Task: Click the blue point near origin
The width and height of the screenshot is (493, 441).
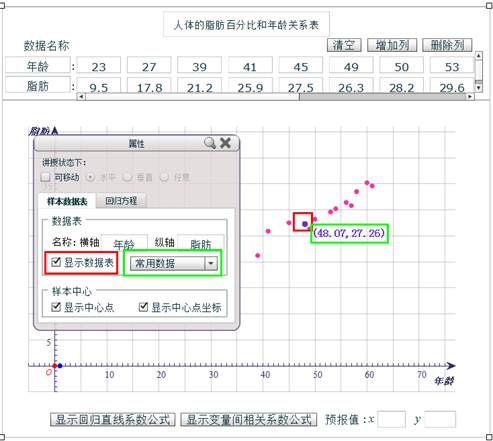Action: [x=60, y=366]
